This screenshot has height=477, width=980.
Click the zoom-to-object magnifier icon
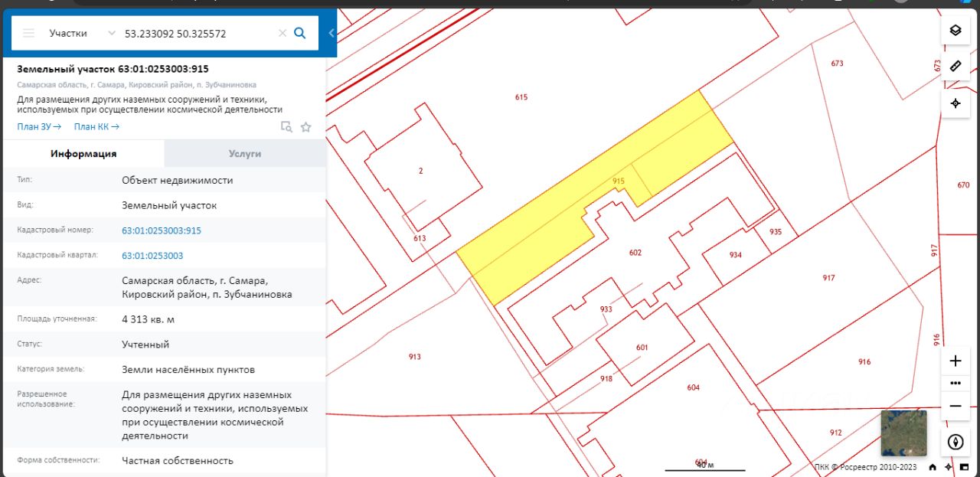click(286, 127)
